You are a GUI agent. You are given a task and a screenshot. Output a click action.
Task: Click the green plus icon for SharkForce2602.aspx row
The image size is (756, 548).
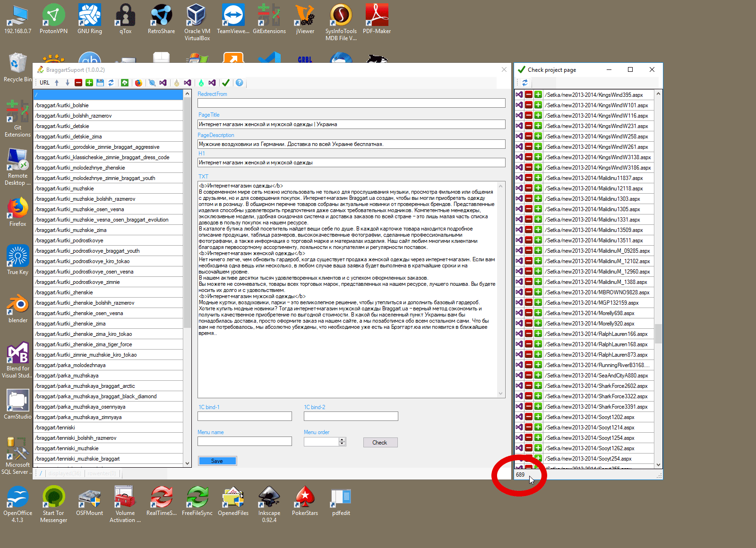point(538,385)
